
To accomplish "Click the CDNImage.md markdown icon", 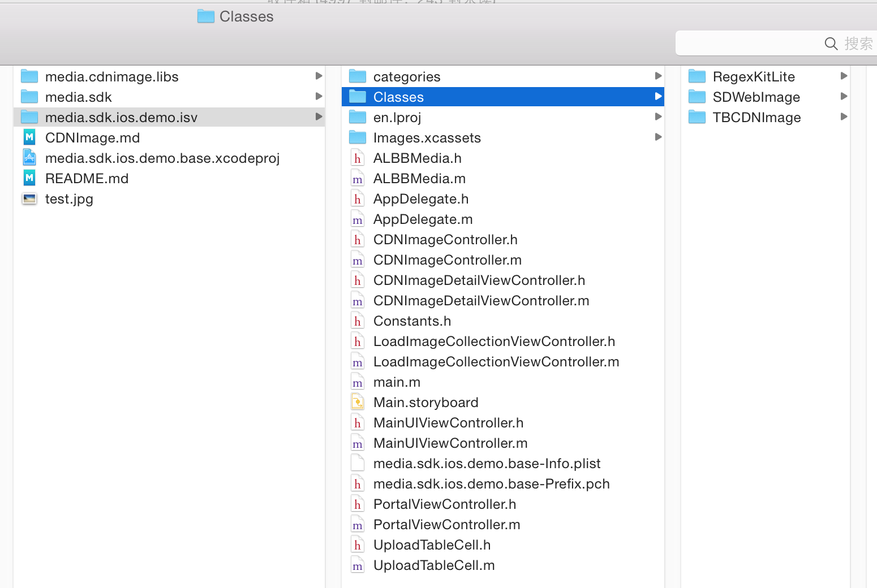I will pyautogui.click(x=29, y=138).
